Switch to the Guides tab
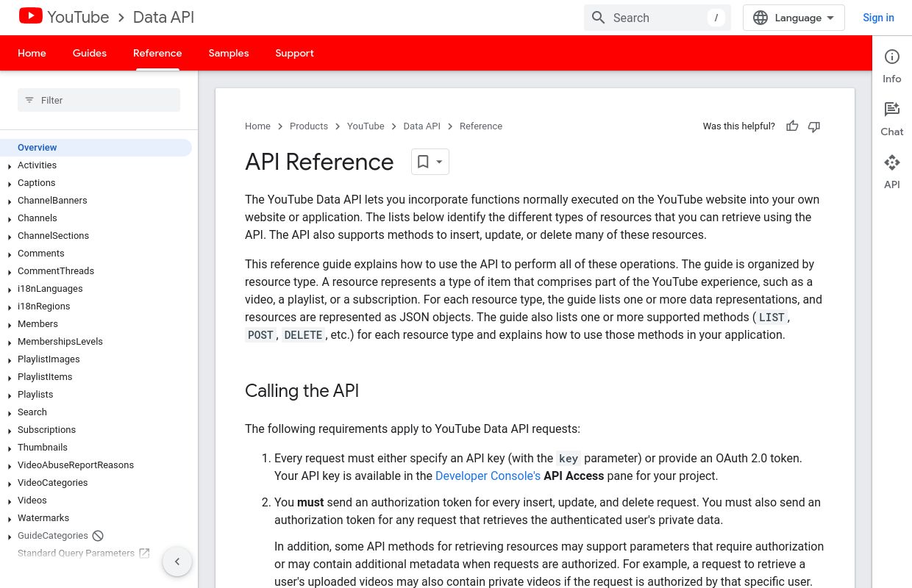 click(90, 53)
